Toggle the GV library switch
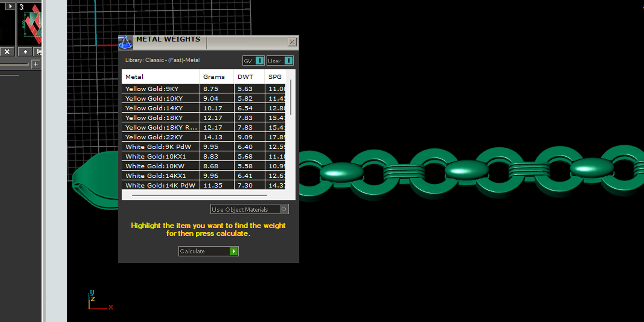Image resolution: width=644 pixels, height=322 pixels. (260, 61)
